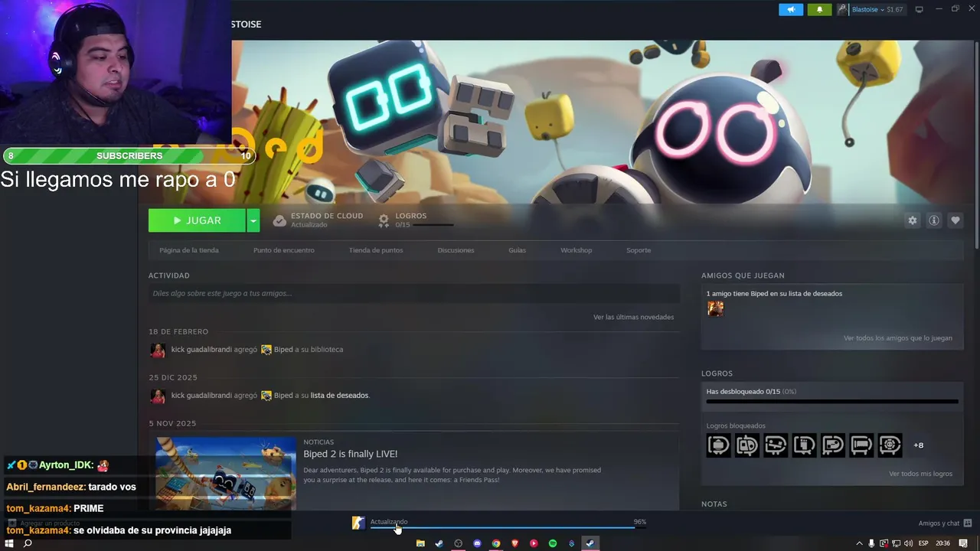Click the activity comment input field
Image resolution: width=980 pixels, height=551 pixels.
(x=413, y=293)
